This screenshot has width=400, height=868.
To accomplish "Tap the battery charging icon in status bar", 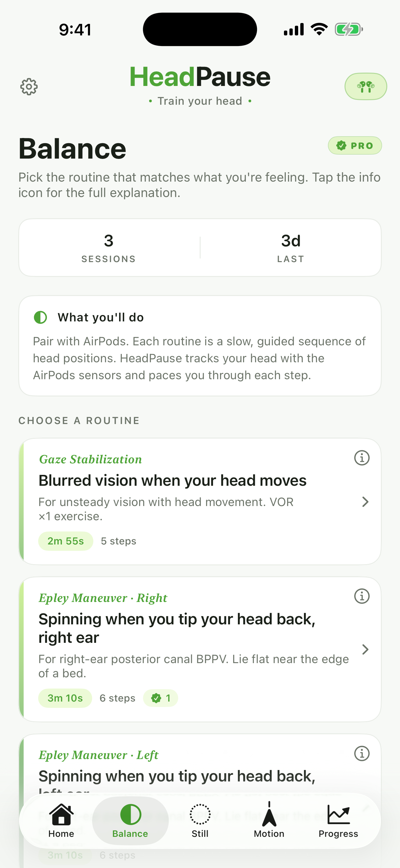I will pyautogui.click(x=348, y=29).
